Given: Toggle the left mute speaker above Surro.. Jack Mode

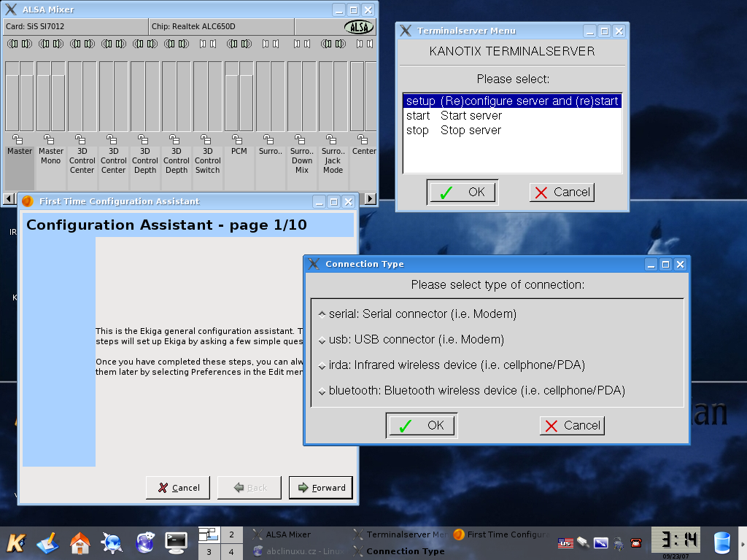Looking at the screenshot, I should [326, 44].
